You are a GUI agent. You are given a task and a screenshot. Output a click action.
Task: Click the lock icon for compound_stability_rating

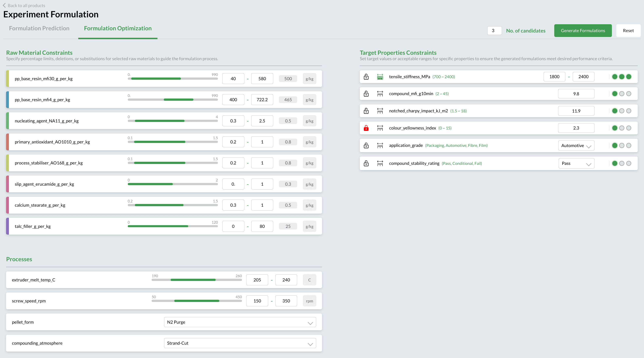pyautogui.click(x=366, y=163)
